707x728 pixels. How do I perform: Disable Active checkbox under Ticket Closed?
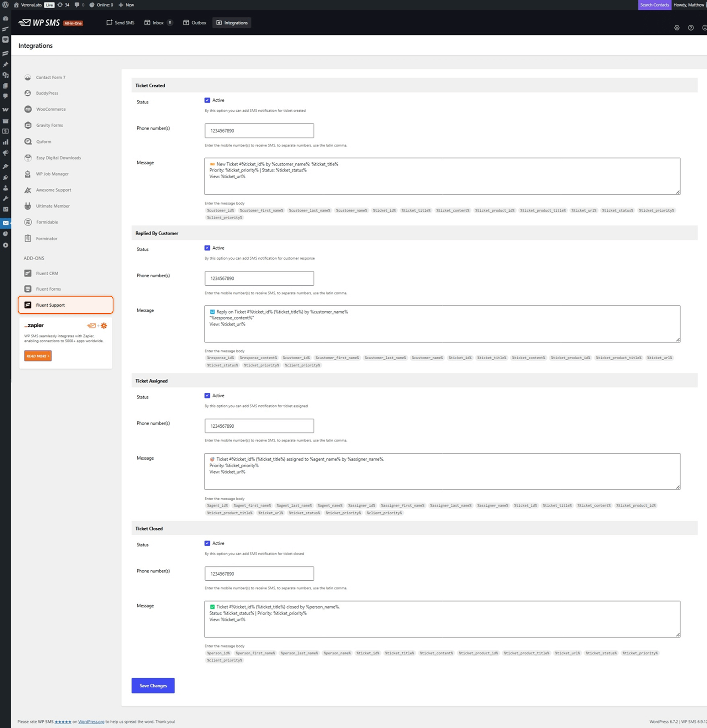click(x=207, y=543)
